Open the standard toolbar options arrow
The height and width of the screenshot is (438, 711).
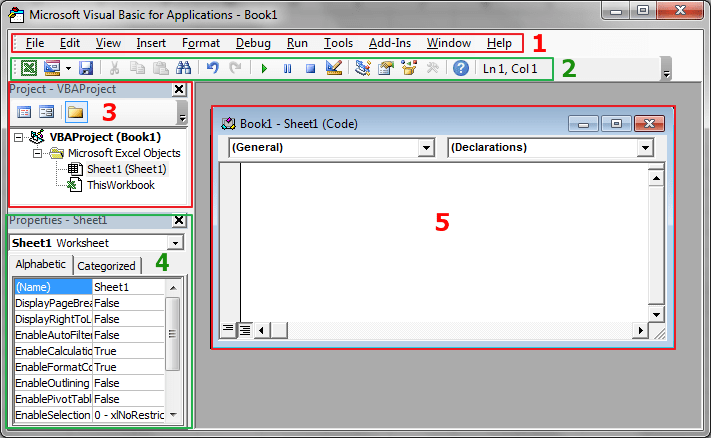click(666, 69)
